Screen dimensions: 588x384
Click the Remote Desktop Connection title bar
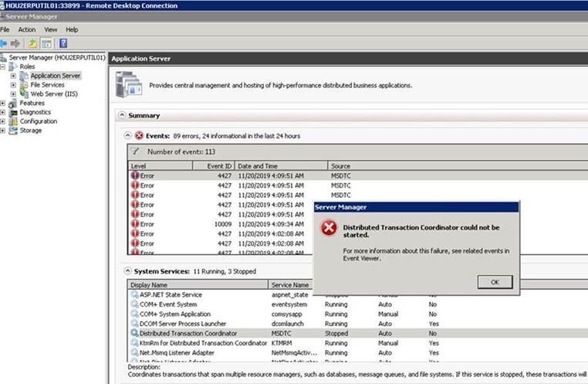click(x=294, y=5)
